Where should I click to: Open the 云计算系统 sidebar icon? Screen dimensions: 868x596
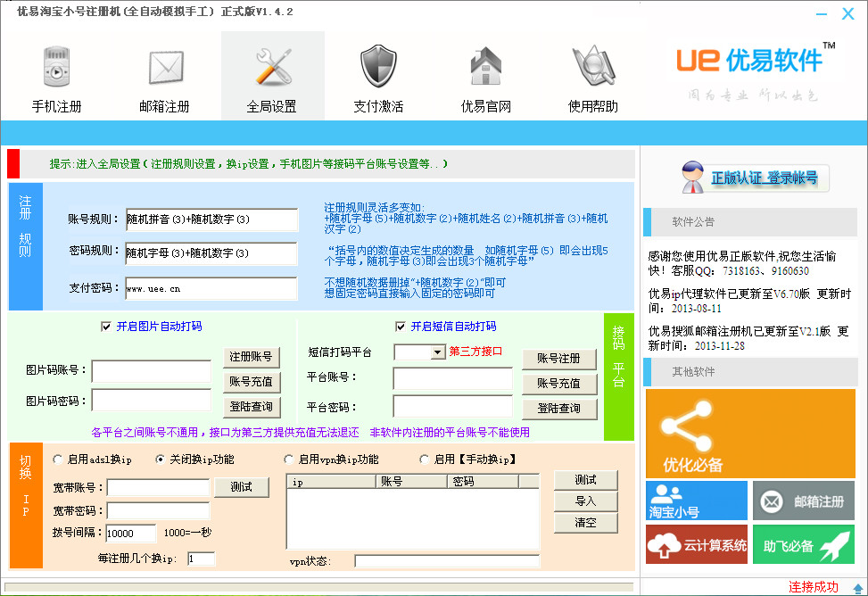pos(697,544)
